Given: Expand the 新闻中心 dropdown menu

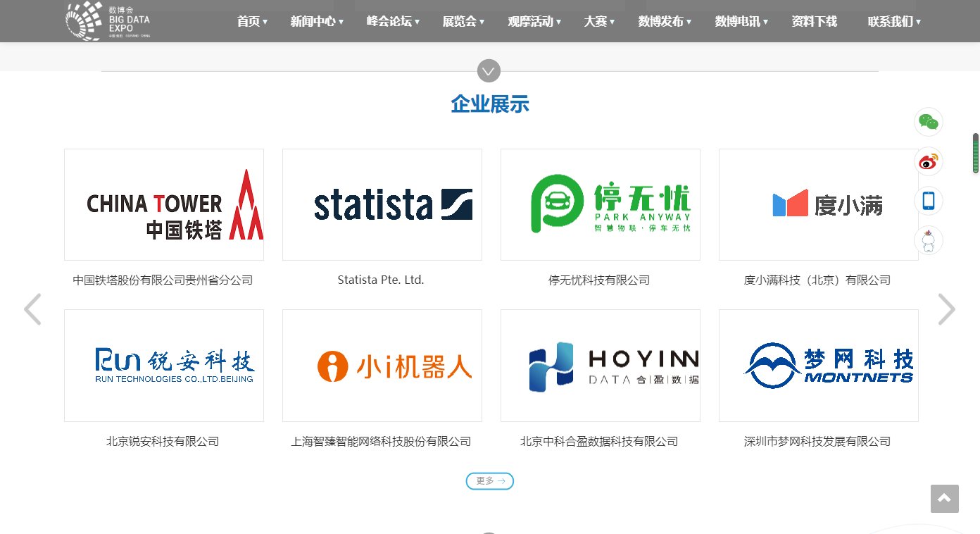Looking at the screenshot, I should point(317,22).
